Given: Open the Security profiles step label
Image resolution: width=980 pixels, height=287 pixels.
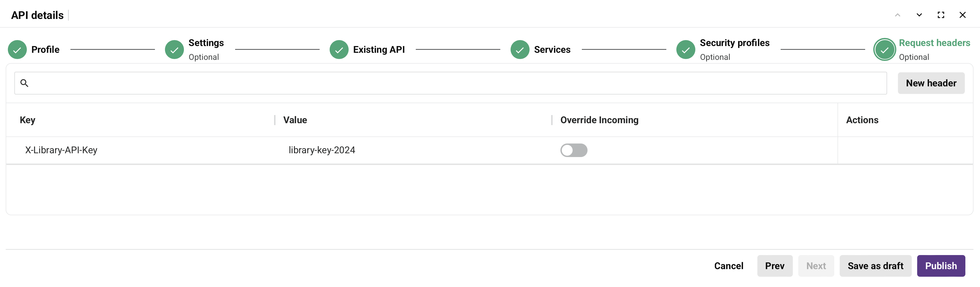Looking at the screenshot, I should [735, 43].
